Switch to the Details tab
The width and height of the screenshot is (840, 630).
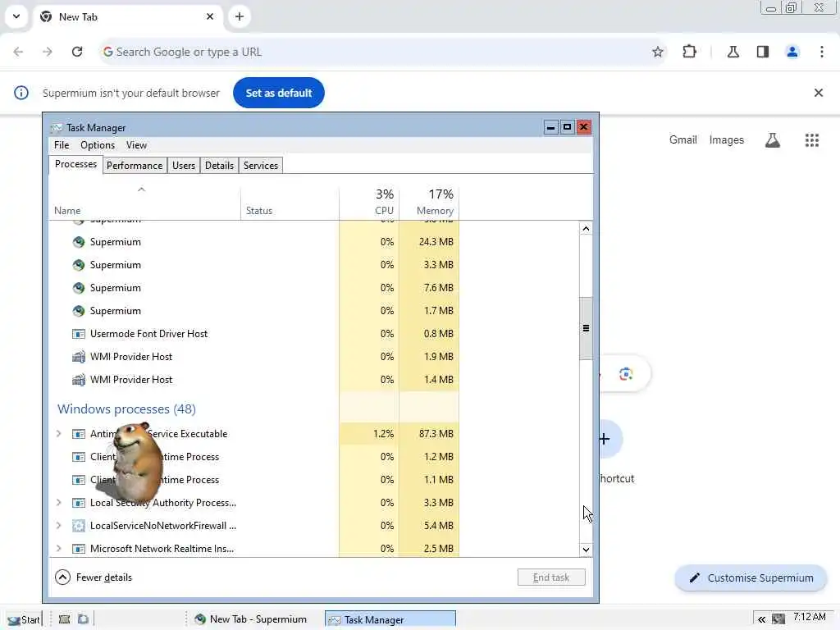click(x=219, y=166)
